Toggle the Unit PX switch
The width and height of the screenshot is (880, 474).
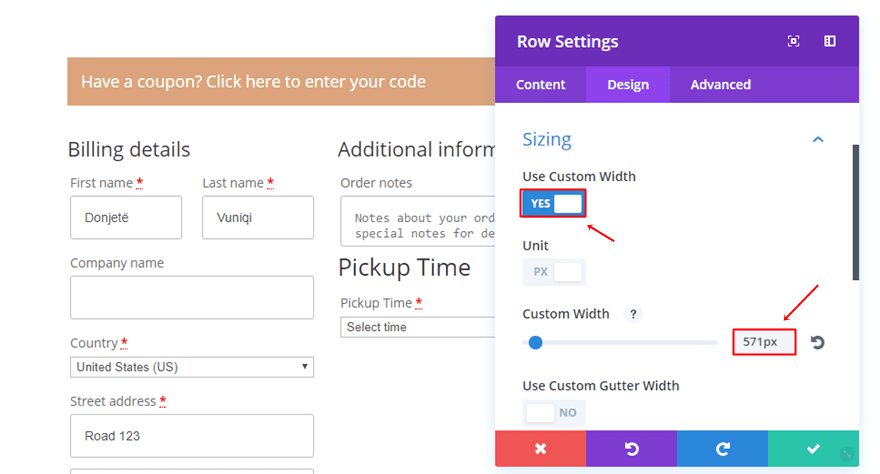click(554, 272)
